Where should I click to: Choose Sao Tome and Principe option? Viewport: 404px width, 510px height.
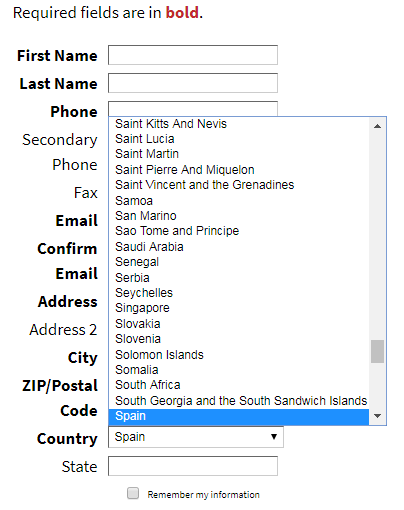click(239, 231)
